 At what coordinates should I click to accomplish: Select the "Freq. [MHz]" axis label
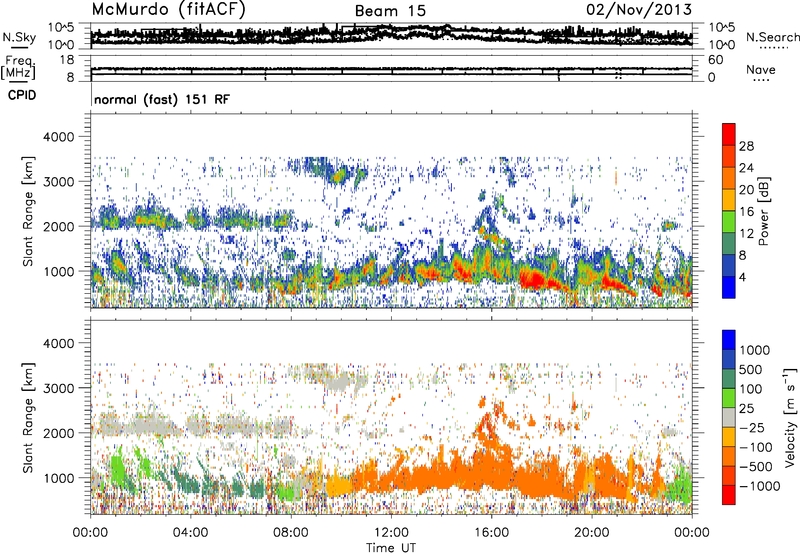[x=19, y=68]
